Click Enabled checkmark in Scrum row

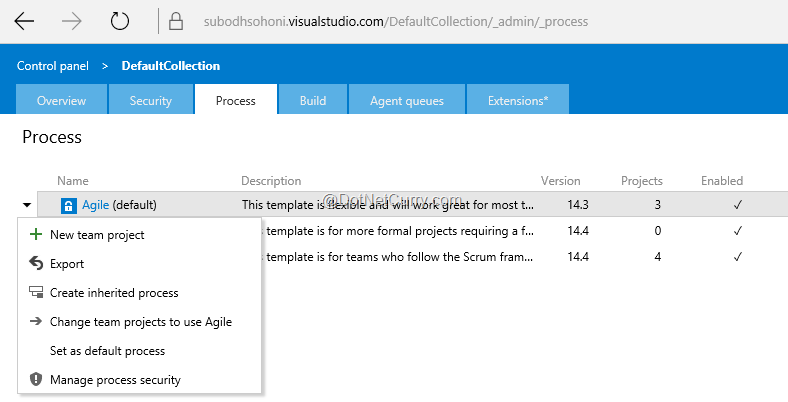pyautogui.click(x=737, y=257)
